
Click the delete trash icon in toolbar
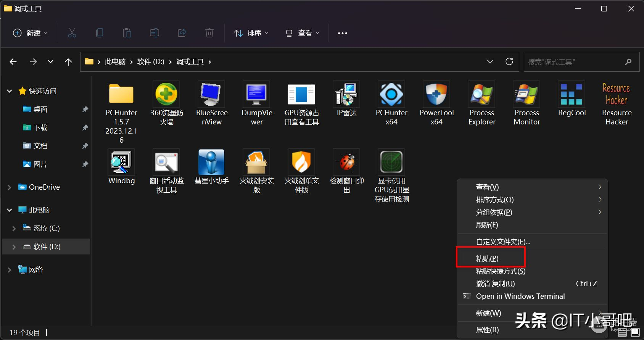(209, 33)
